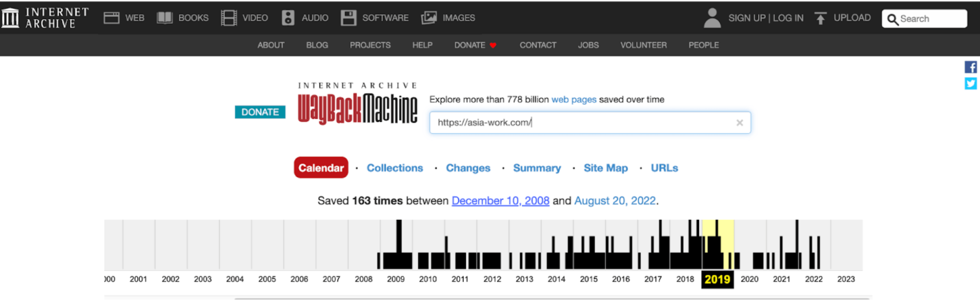
Task: Open the Blog menu item
Action: tap(317, 45)
